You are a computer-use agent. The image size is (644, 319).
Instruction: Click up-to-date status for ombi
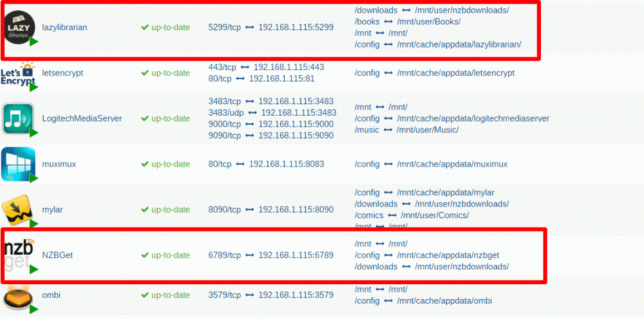click(166, 295)
